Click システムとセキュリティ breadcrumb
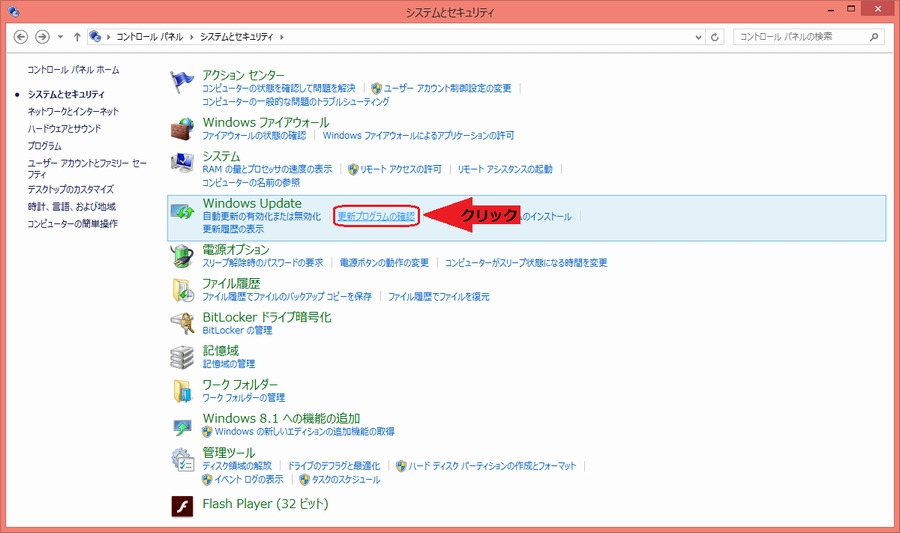The image size is (900, 533). click(x=236, y=37)
